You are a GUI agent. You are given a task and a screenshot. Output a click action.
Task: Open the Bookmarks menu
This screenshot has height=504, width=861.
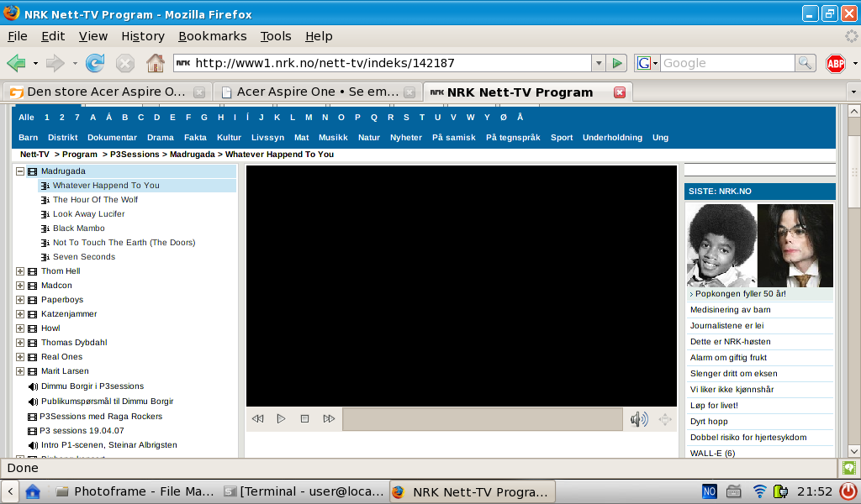pos(213,36)
